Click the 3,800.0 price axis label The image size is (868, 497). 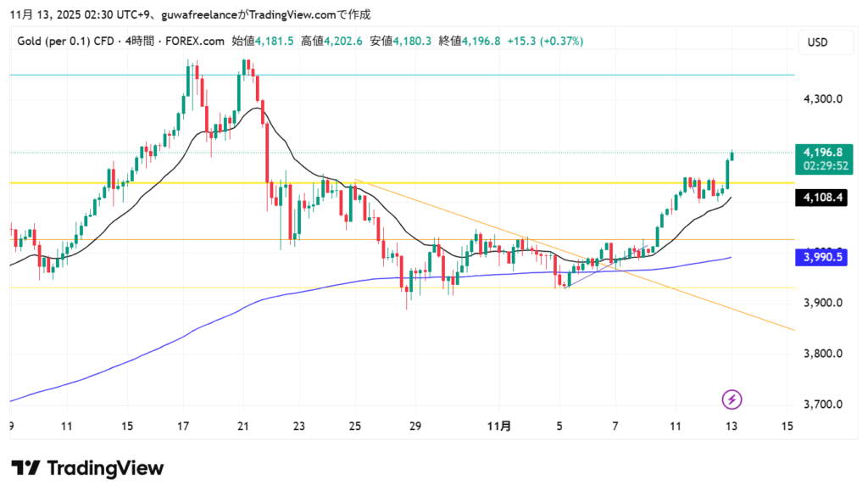pyautogui.click(x=822, y=354)
